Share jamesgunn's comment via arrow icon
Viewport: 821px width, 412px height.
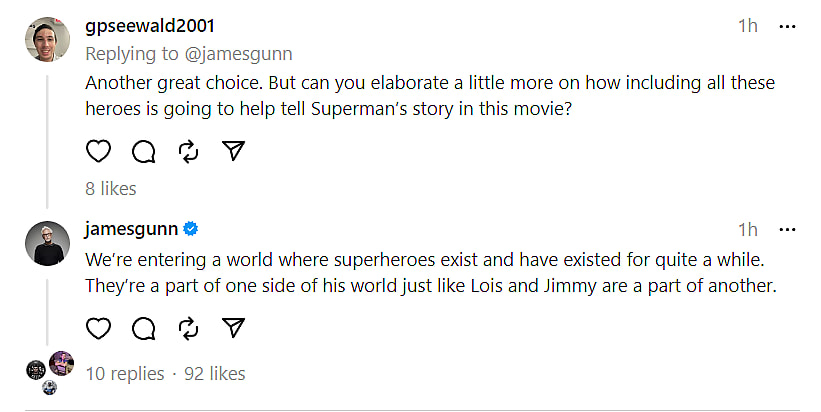pyautogui.click(x=233, y=328)
